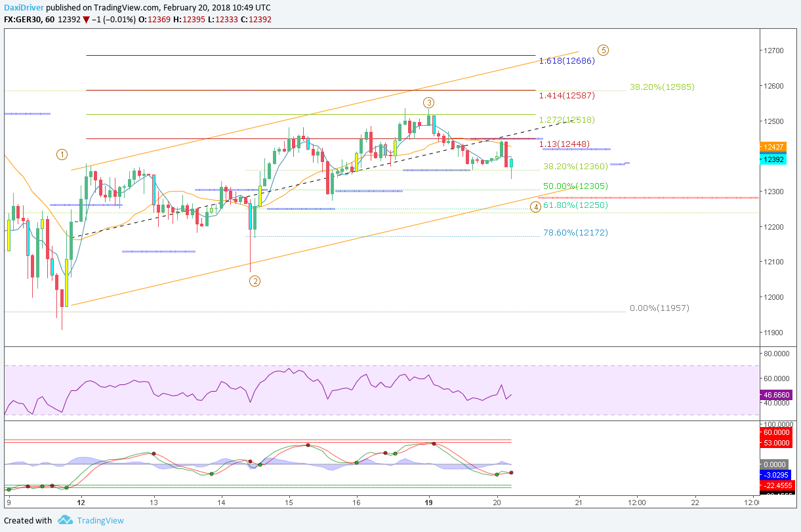
Task: Click the DaxiDriver author link
Action: [24, 7]
